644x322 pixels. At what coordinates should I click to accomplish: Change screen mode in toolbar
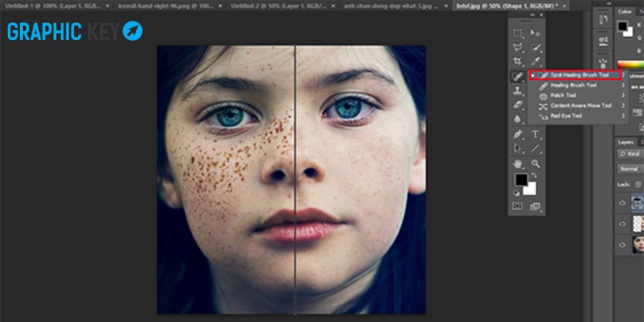[535, 206]
